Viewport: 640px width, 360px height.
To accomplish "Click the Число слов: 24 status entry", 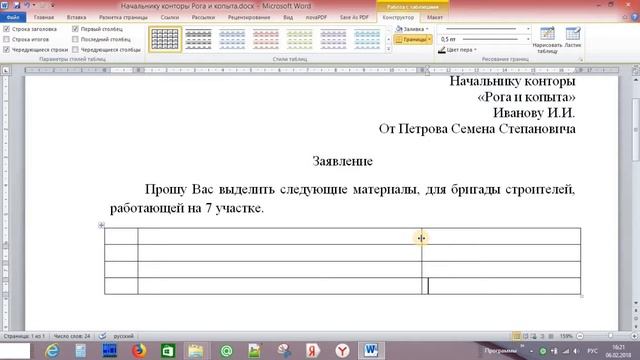I will [72, 336].
